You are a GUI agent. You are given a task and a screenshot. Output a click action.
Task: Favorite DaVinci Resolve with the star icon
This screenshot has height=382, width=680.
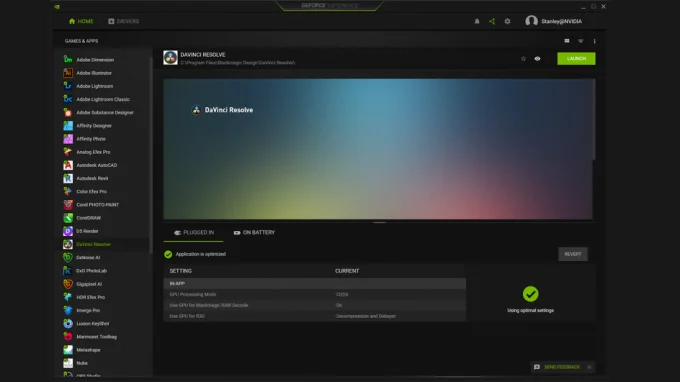coord(523,59)
